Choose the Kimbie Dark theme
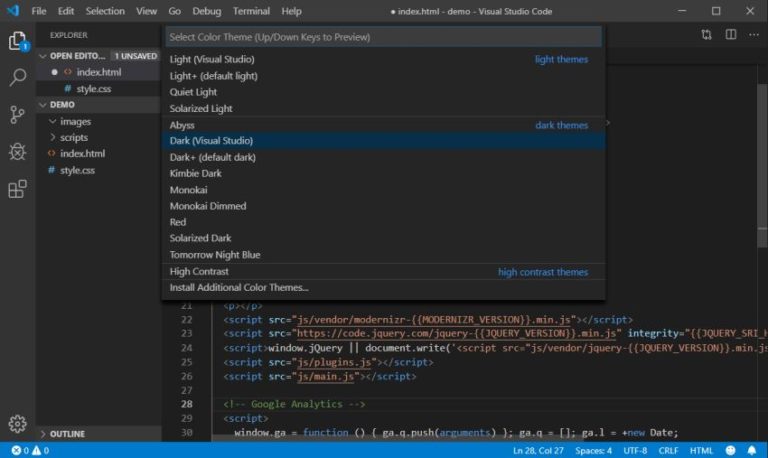This screenshot has width=768, height=458. [384, 173]
